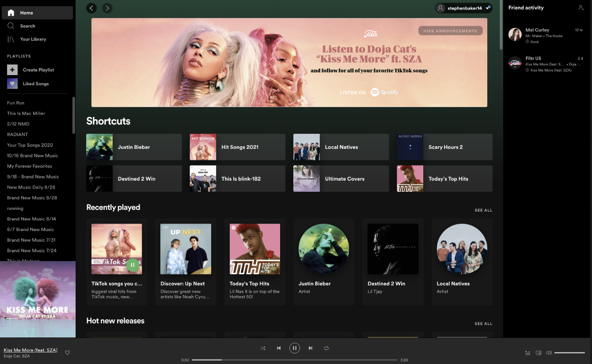Open the This Is blink-182 shortcut

(x=237, y=178)
